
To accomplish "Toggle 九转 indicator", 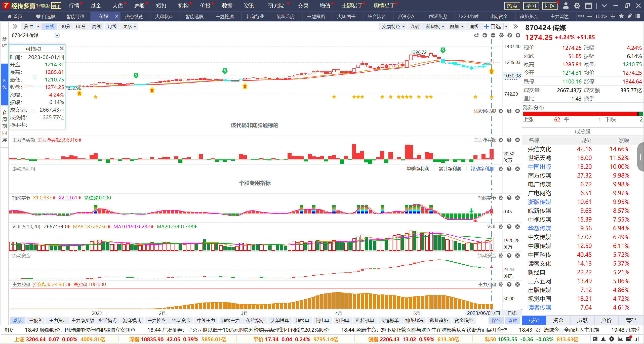I will point(415,26).
